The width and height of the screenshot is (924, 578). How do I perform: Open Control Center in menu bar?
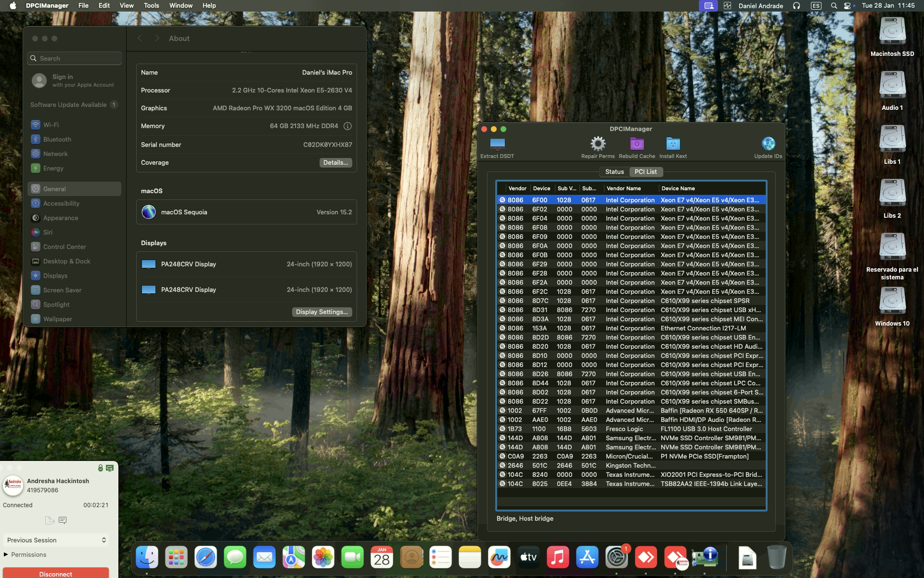click(x=847, y=6)
